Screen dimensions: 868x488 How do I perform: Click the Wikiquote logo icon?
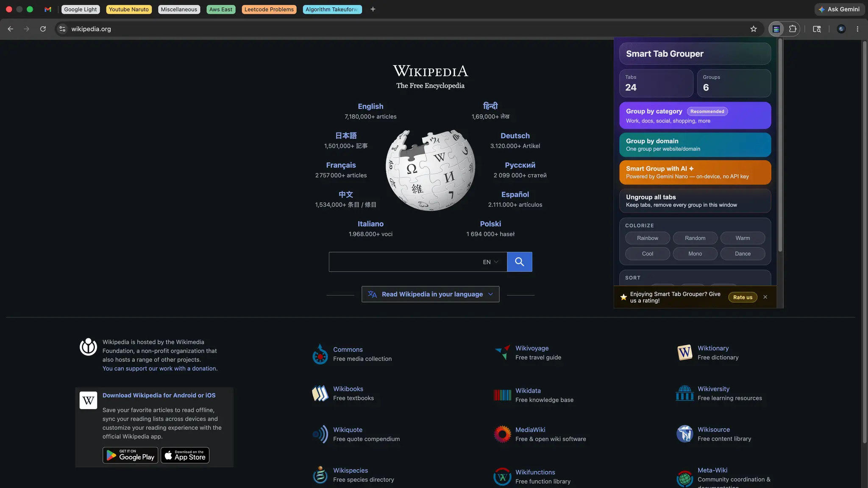pos(320,434)
